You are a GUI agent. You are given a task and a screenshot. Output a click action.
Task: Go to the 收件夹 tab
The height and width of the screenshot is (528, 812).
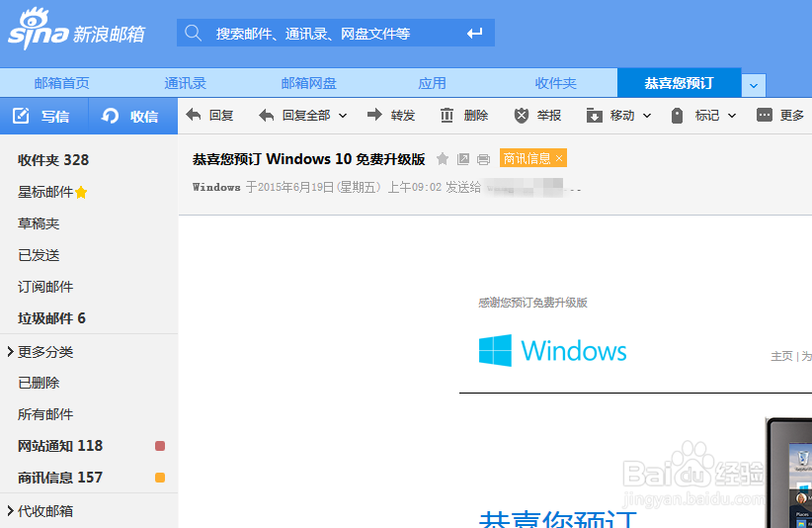(x=556, y=83)
